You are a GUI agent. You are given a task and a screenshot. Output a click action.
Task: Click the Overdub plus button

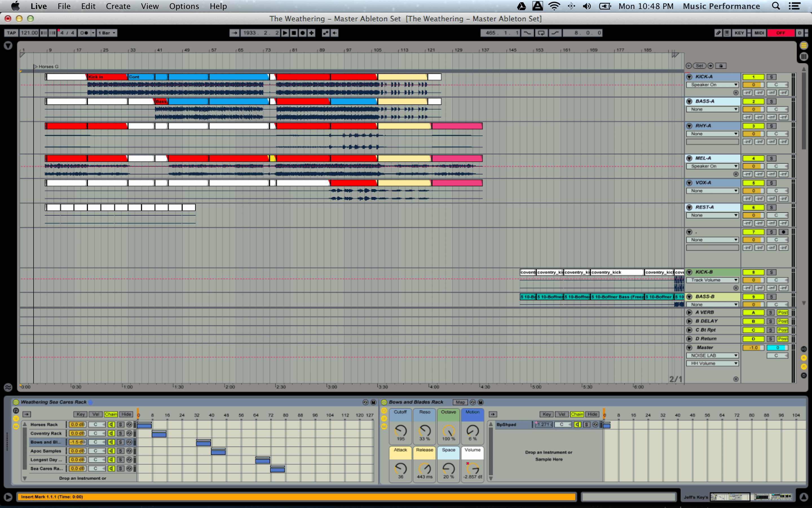[311, 32]
